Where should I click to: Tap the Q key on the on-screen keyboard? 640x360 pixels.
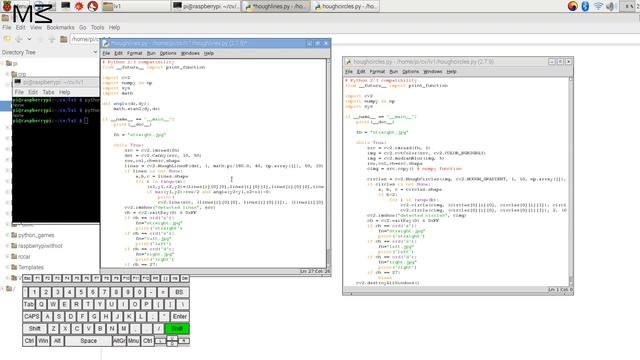(41, 304)
